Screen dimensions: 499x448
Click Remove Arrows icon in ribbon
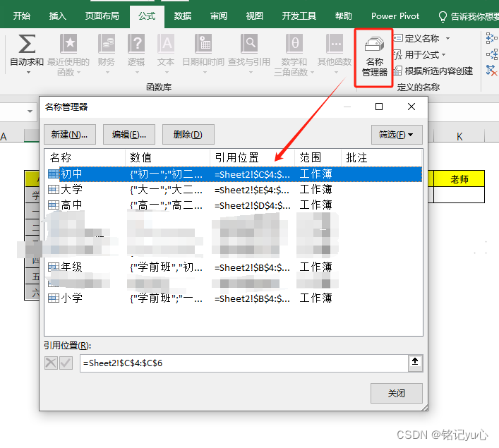(492, 71)
